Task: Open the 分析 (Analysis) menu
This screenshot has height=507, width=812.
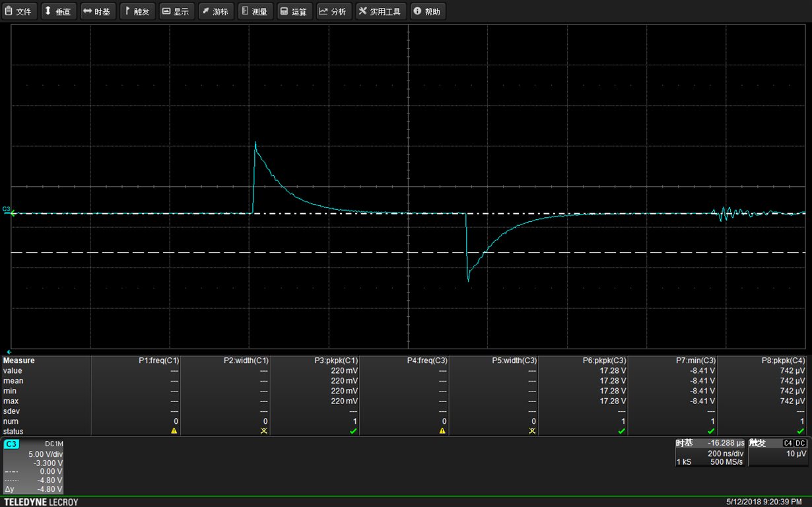Action: pyautogui.click(x=333, y=11)
